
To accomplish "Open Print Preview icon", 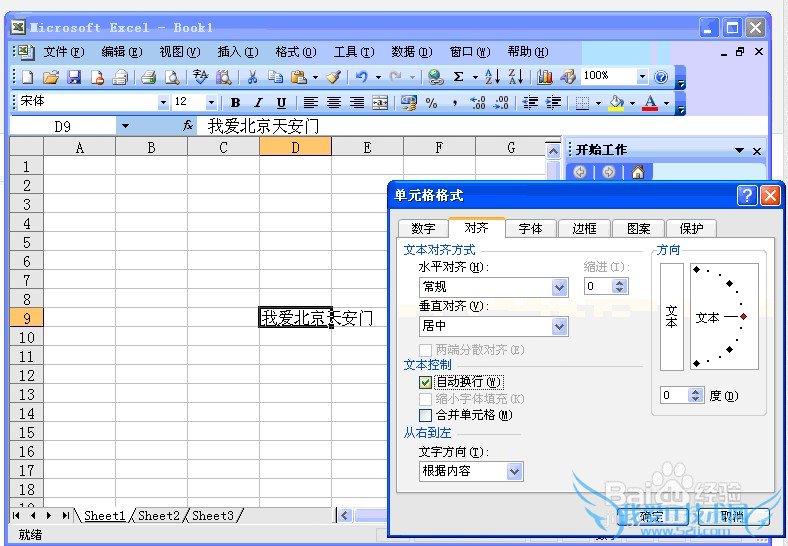I will pos(172,77).
